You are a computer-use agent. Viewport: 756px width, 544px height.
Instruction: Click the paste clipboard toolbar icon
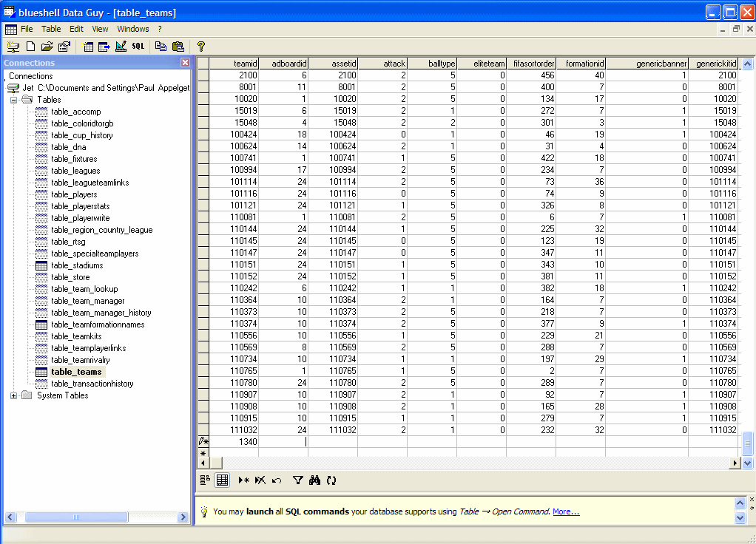point(178,47)
